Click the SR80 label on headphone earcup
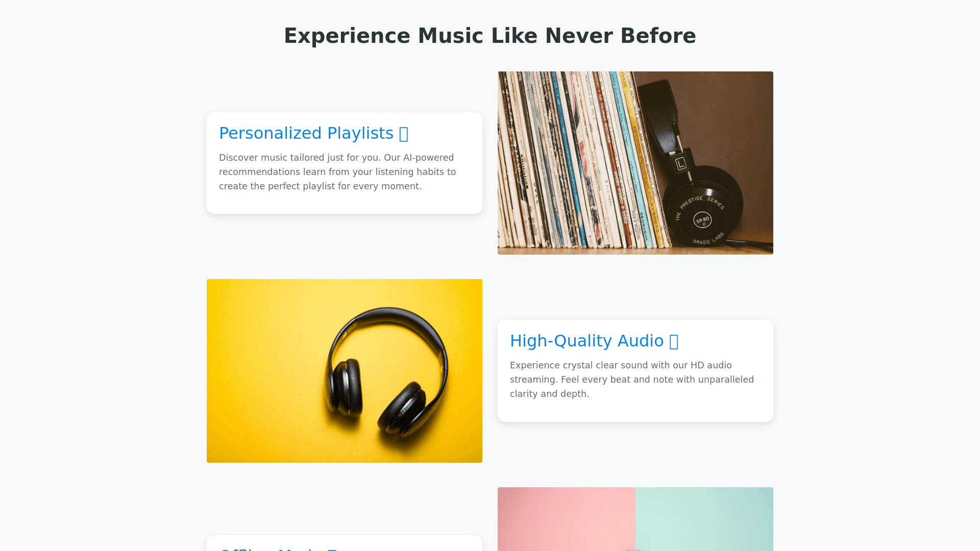Image resolution: width=980 pixels, height=551 pixels. (702, 221)
